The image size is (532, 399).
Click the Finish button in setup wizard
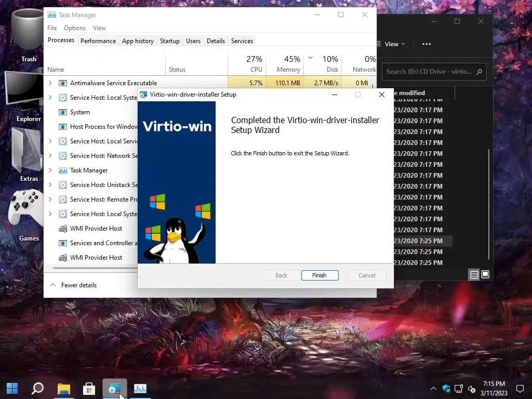coord(320,275)
